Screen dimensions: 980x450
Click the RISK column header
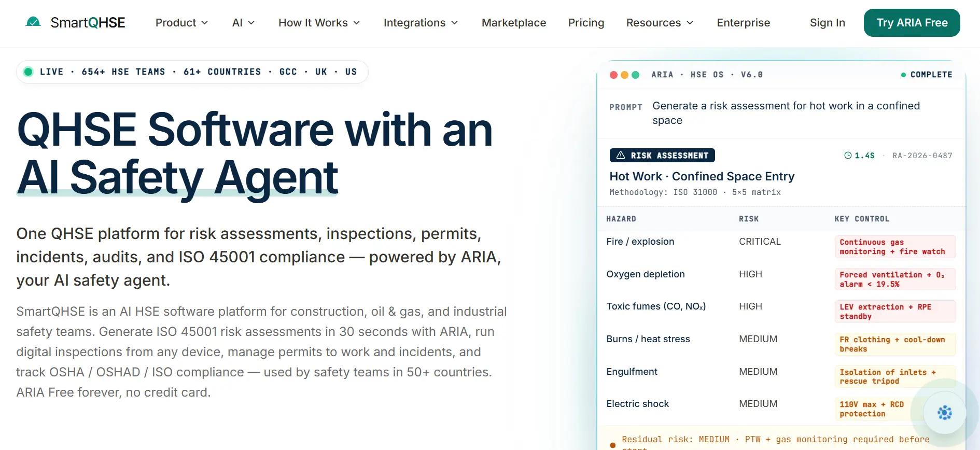(749, 219)
